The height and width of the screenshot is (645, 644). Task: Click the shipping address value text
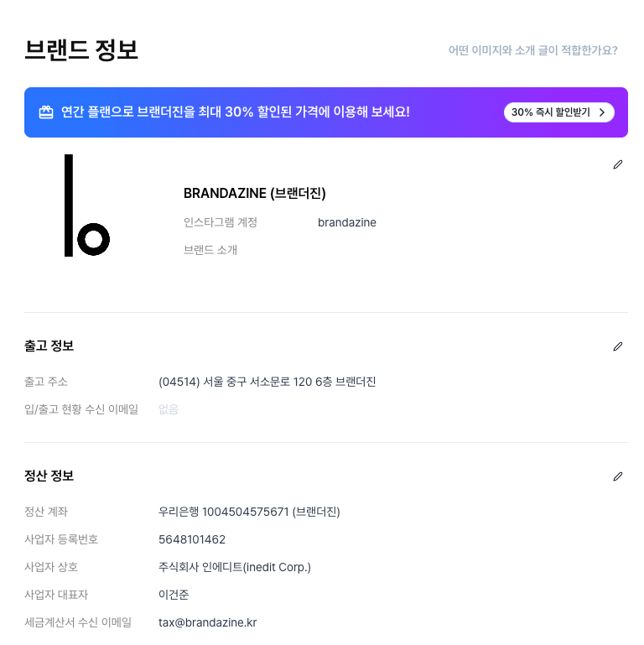(x=267, y=382)
